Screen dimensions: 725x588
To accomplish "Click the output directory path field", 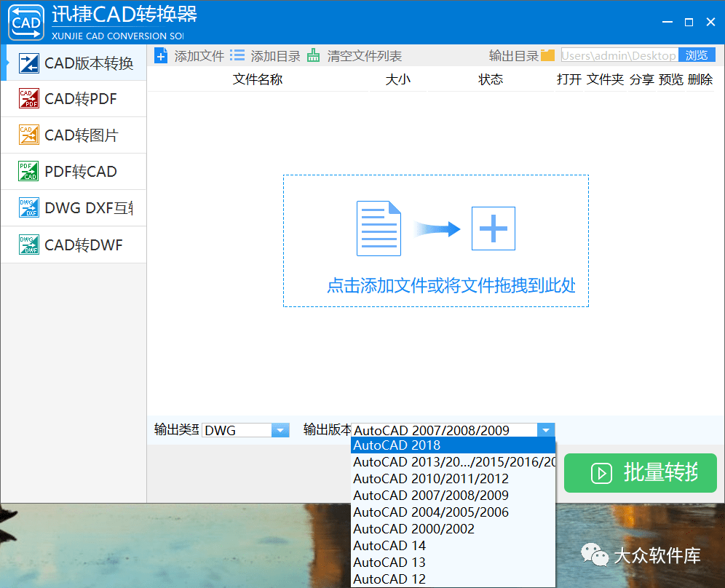I will click(619, 55).
